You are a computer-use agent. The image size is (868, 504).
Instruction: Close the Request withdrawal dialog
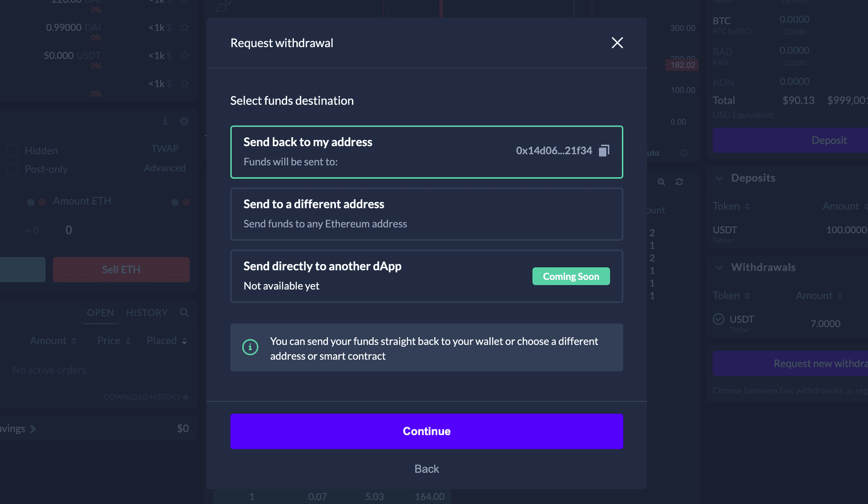pos(617,43)
